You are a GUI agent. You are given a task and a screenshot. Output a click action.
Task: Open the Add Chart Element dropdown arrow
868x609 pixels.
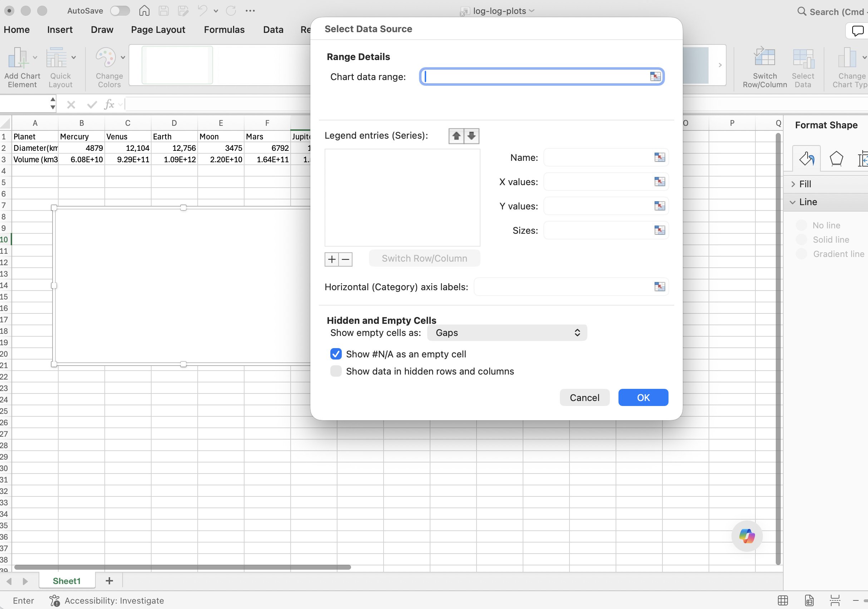35,58
